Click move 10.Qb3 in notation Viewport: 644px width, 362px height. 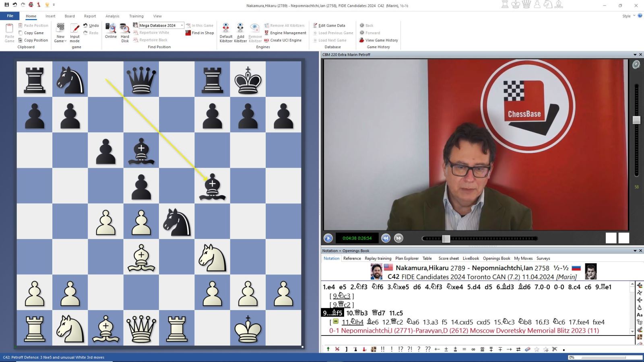coord(357,313)
